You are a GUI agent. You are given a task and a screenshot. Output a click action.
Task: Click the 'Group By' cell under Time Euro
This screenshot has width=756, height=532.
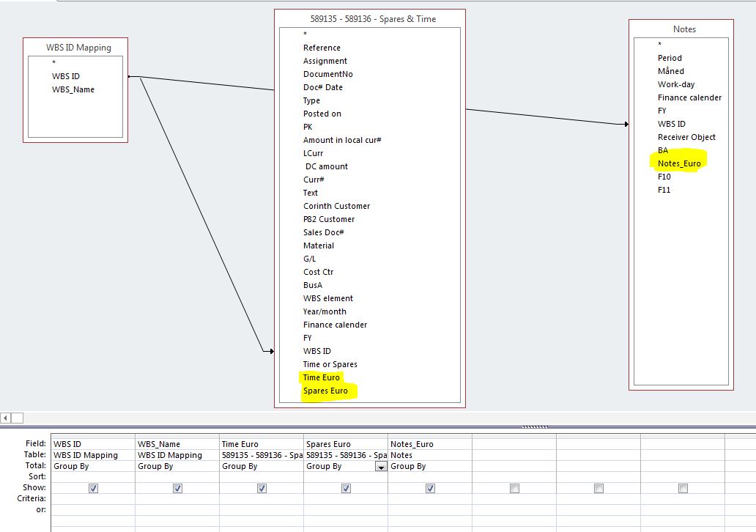click(x=262, y=466)
